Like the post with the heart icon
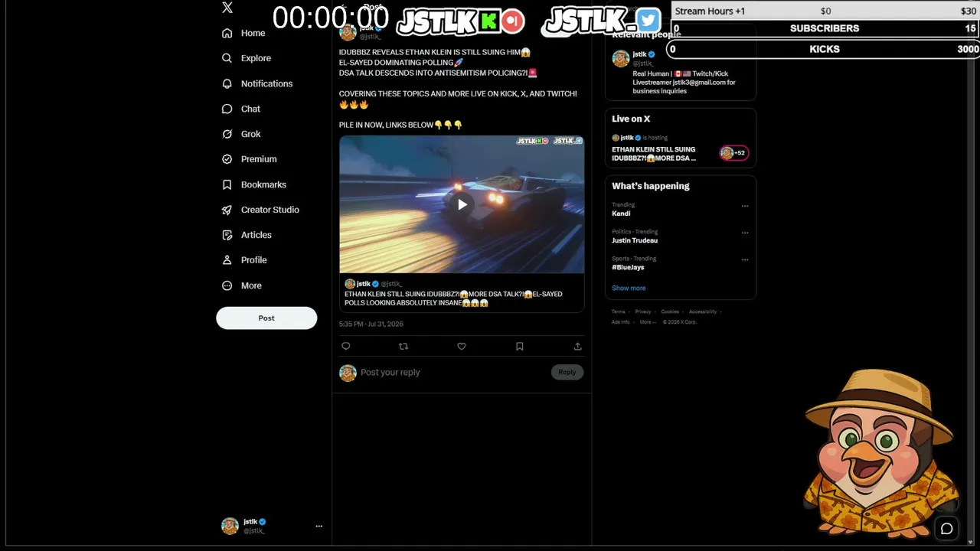 click(462, 346)
